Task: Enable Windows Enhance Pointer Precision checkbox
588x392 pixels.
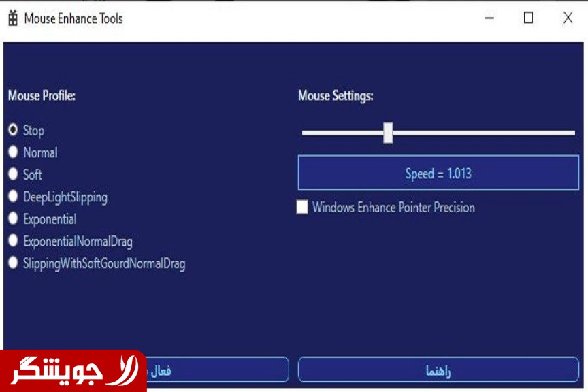Action: click(x=302, y=207)
